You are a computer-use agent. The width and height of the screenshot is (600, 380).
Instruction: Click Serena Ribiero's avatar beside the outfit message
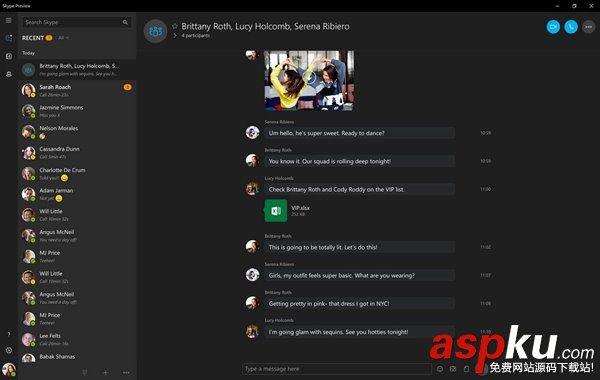coord(252,275)
